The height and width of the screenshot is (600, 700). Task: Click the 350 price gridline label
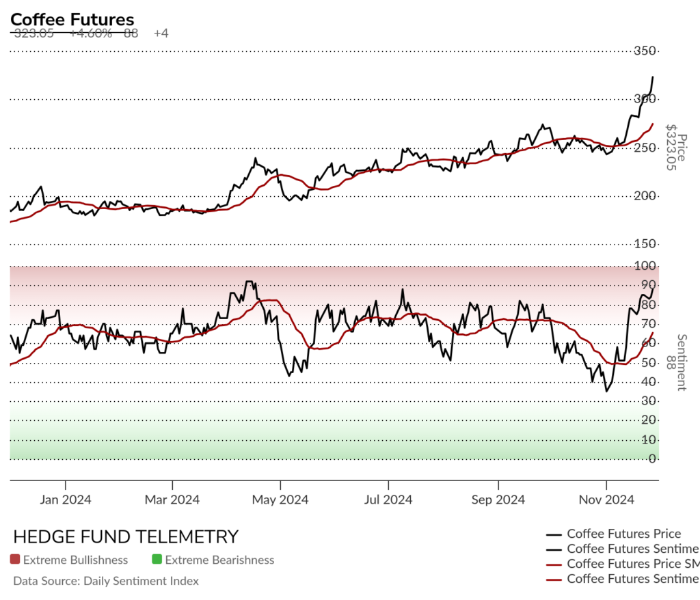(x=645, y=51)
